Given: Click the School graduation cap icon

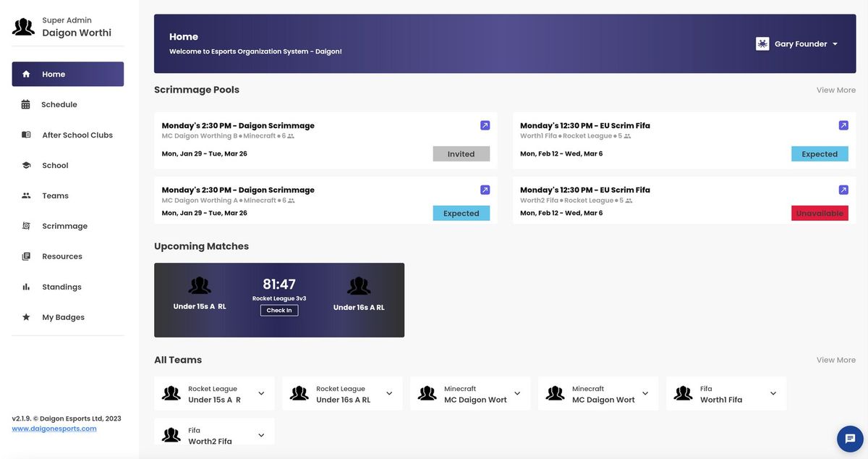Looking at the screenshot, I should click(26, 165).
